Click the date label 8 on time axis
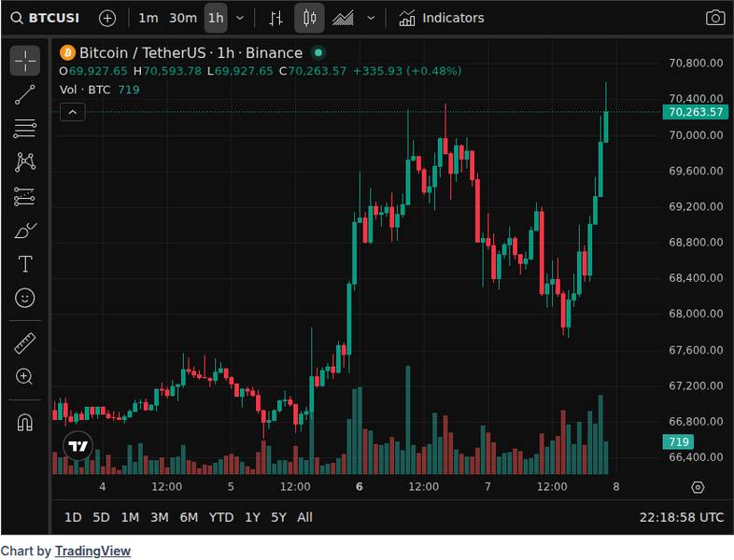The image size is (734, 560). [616, 486]
